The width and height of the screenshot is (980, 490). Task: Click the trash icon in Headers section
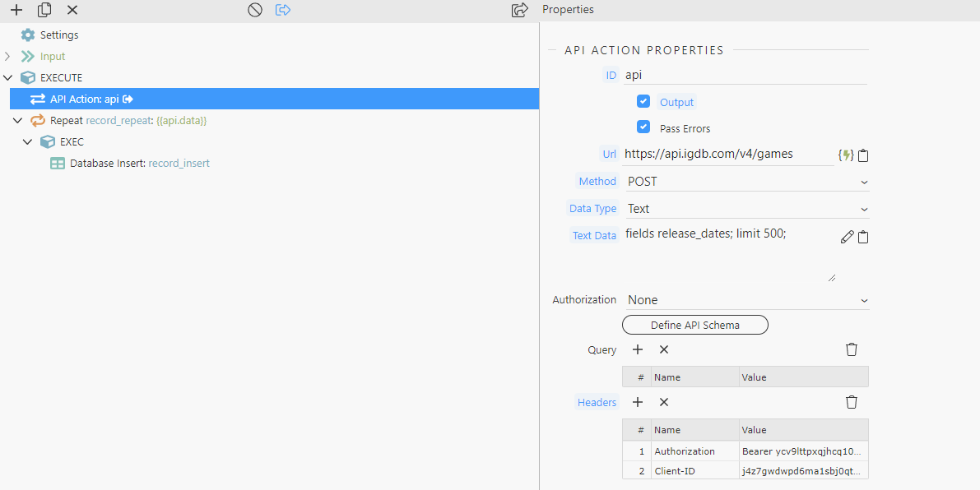click(x=852, y=402)
